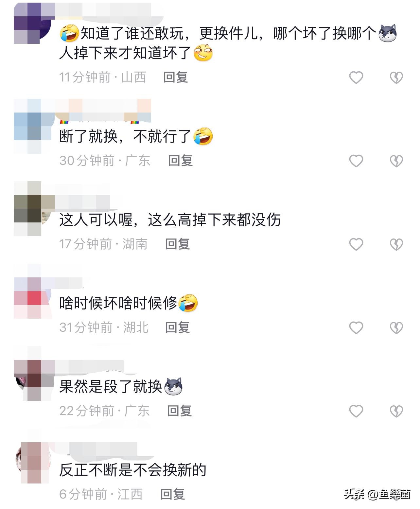Like the Hunan comment posted 17 minutes ago
Screen dimensions: 420x509
click(356, 244)
